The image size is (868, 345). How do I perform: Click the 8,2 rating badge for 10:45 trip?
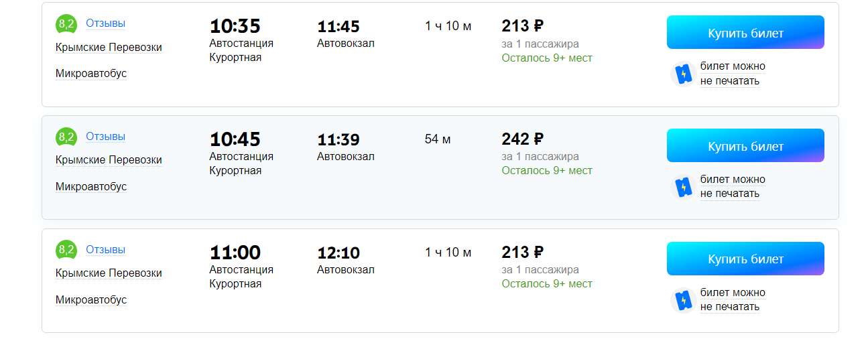pos(66,137)
